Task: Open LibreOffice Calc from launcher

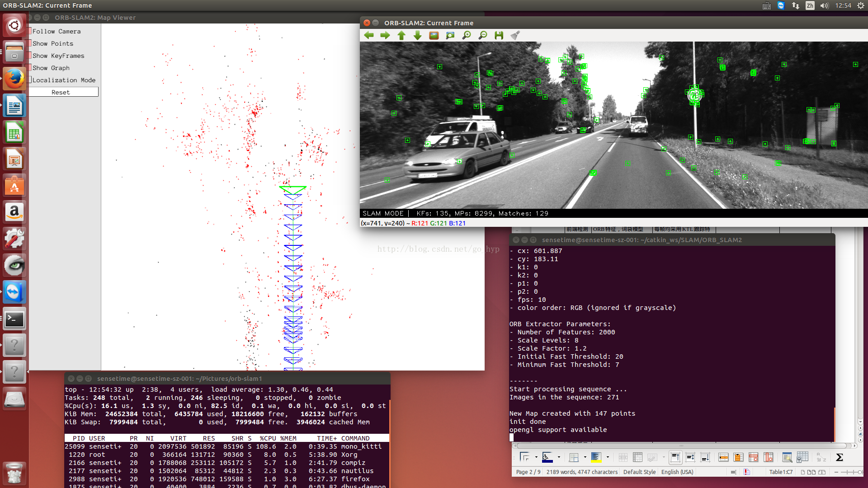Action: (14, 133)
